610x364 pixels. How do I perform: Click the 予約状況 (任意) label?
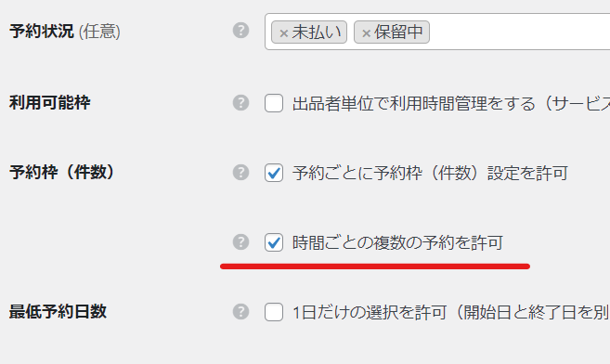coord(65,32)
